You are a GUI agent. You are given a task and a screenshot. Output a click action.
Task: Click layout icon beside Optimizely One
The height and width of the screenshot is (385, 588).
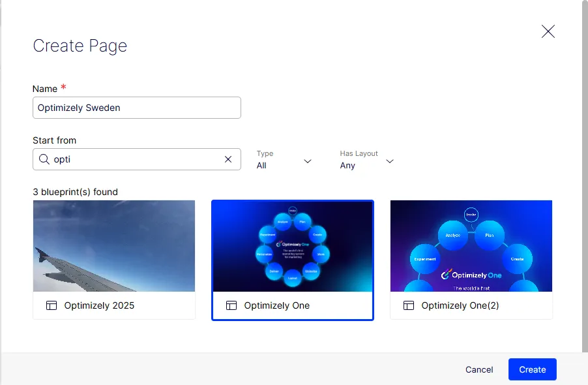point(231,305)
